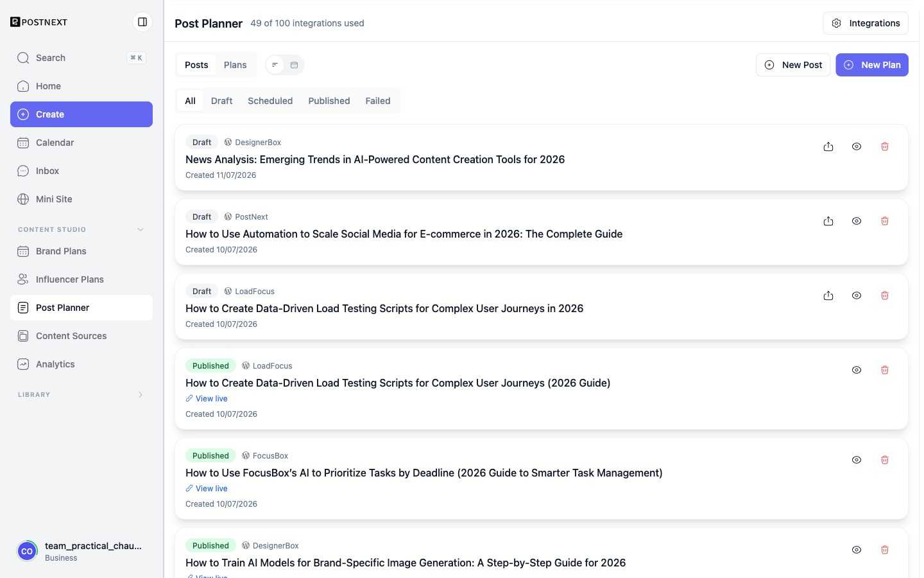924x578 pixels.
Task: Open the published Load Testing Scripts title
Action: pos(398,383)
